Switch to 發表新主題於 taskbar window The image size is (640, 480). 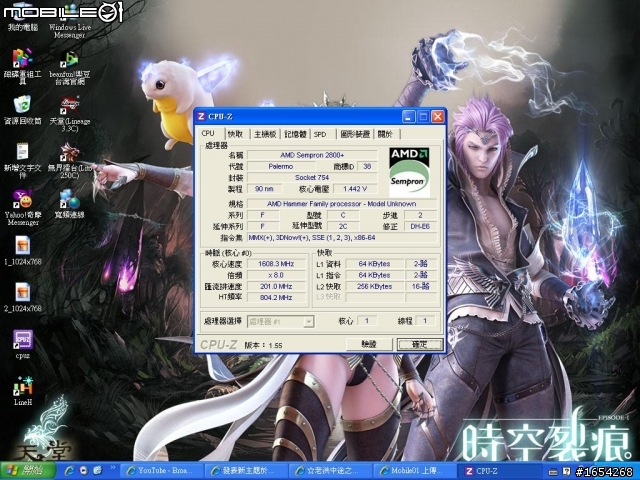click(248, 471)
